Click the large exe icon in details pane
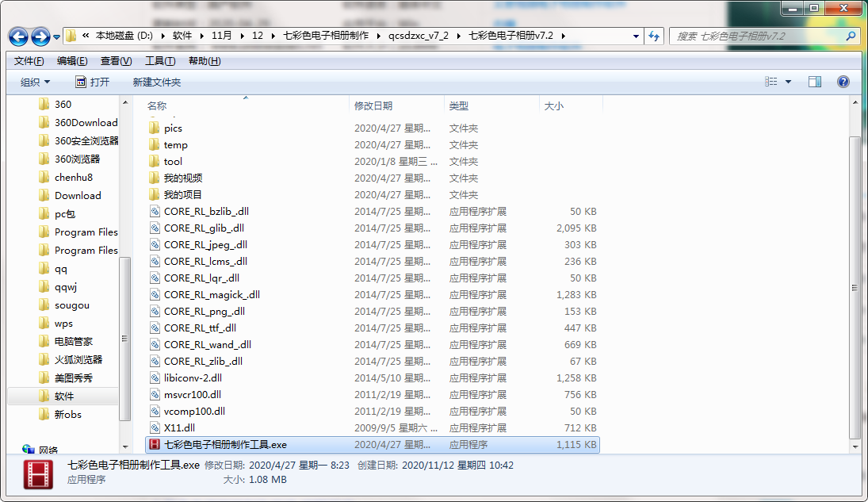 (38, 474)
